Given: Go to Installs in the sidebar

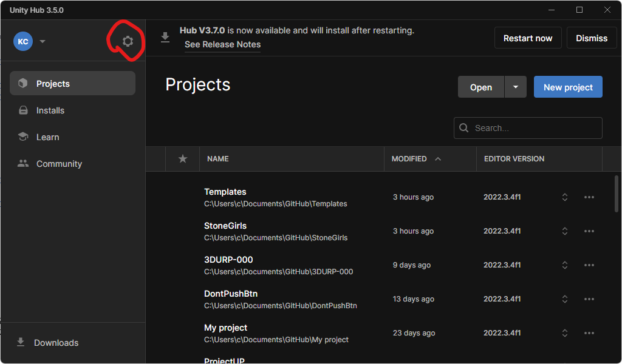Looking at the screenshot, I should [73, 110].
